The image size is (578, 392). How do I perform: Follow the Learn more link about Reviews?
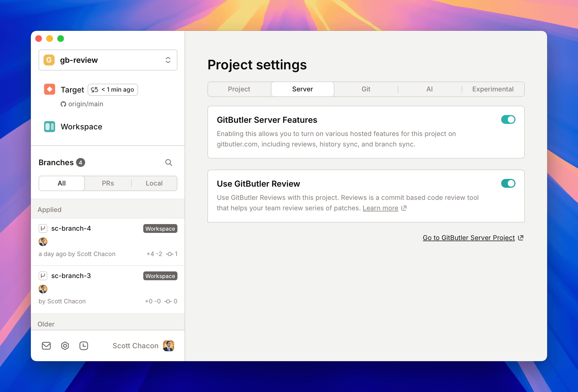(x=380, y=208)
